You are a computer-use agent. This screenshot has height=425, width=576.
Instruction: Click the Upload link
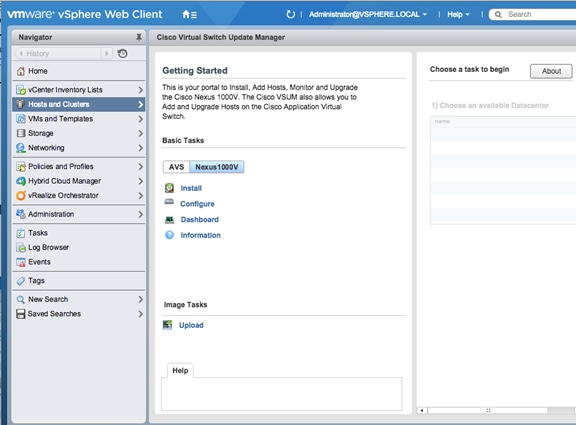pyautogui.click(x=191, y=325)
